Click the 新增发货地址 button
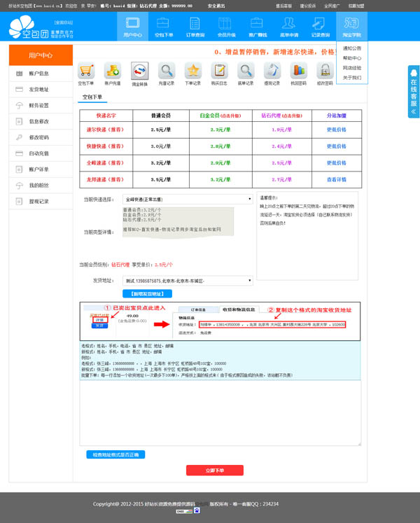The image size is (420, 523). (x=146, y=293)
